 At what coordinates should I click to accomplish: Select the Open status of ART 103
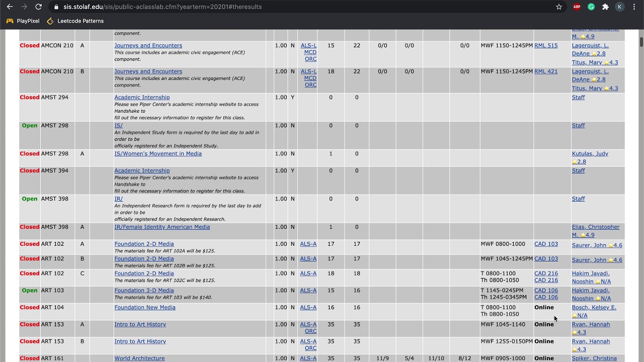[x=30, y=291]
